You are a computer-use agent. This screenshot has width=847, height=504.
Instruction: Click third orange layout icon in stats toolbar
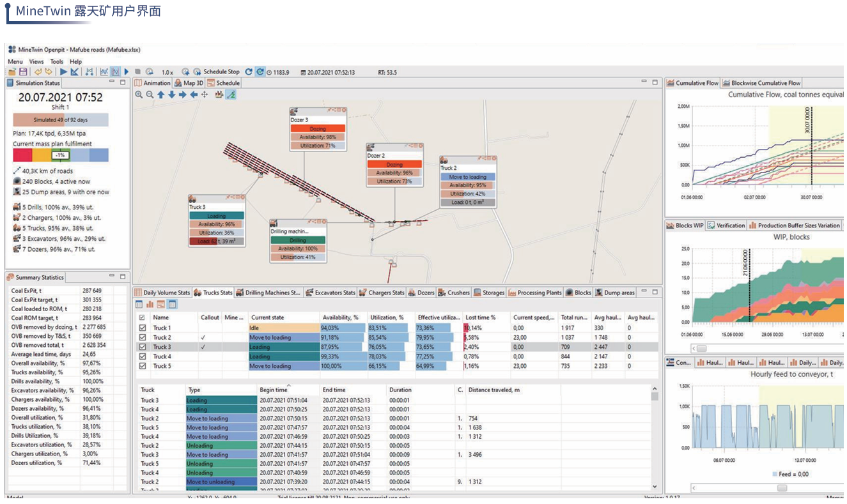coord(161,305)
